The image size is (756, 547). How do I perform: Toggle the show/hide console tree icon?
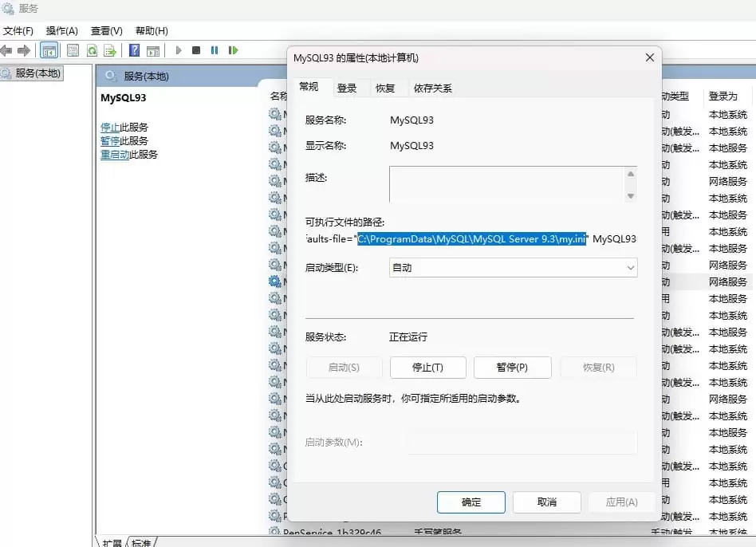point(49,50)
